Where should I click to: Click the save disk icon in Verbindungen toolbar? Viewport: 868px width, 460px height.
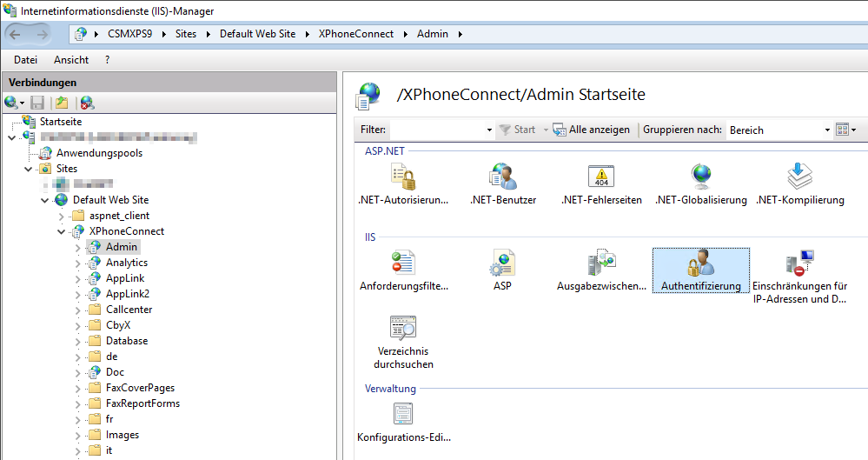tap(37, 103)
